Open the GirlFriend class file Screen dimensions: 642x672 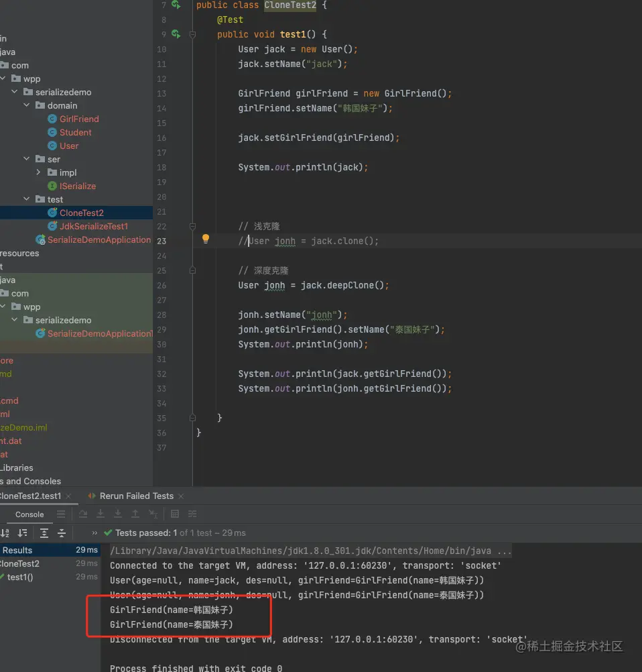(x=79, y=119)
